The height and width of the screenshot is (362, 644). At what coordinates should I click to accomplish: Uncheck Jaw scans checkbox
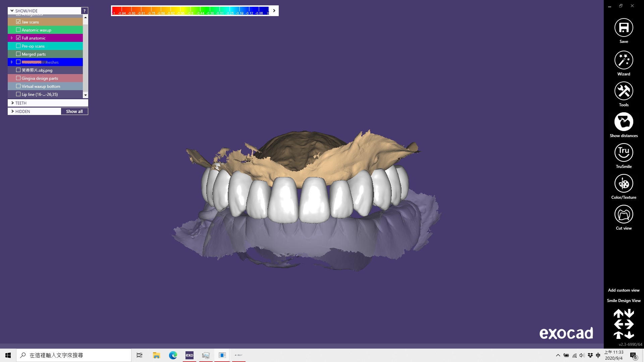[18, 22]
